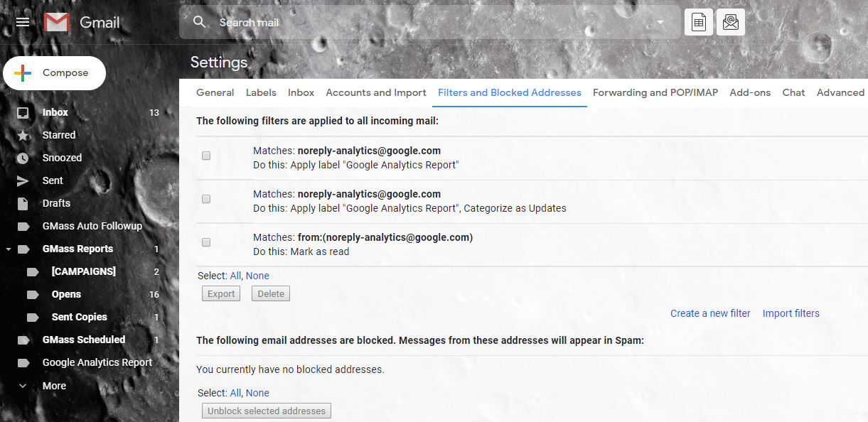Check the Categorize as Updates filter checkbox
The image size is (868, 422).
tap(205, 199)
